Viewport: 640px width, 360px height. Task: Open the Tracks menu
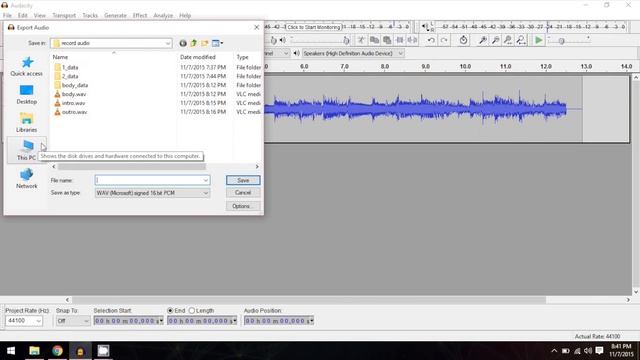[x=90, y=16]
